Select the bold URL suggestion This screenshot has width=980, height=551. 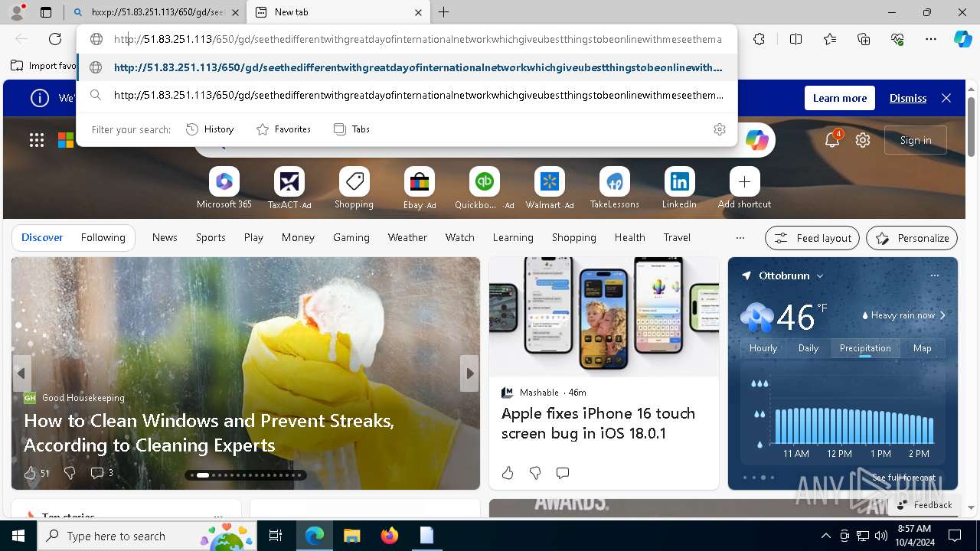407,67
